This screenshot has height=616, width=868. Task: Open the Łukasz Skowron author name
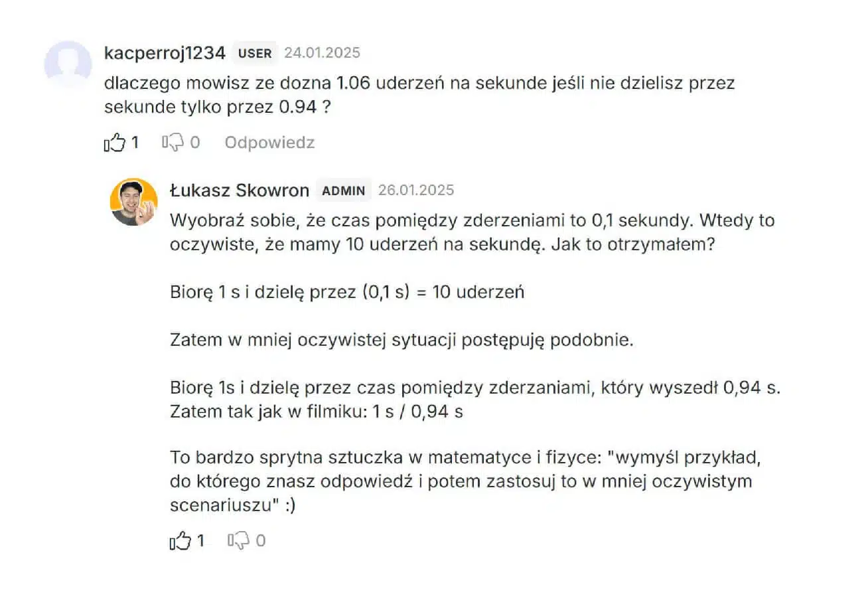click(239, 191)
